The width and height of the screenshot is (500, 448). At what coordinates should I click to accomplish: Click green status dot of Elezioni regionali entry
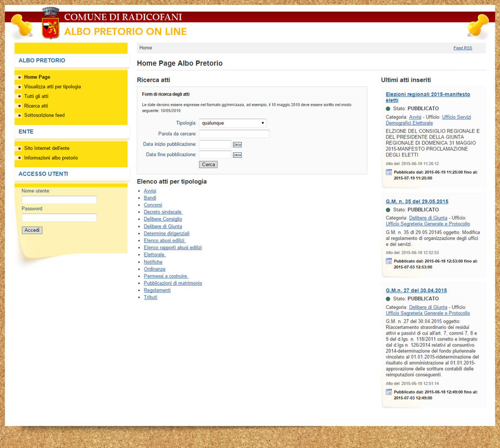[388, 108]
